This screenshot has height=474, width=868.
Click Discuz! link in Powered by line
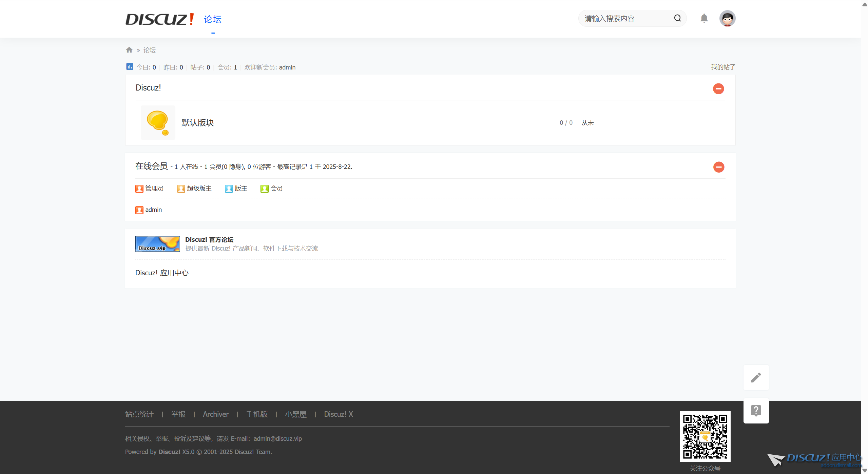169,452
